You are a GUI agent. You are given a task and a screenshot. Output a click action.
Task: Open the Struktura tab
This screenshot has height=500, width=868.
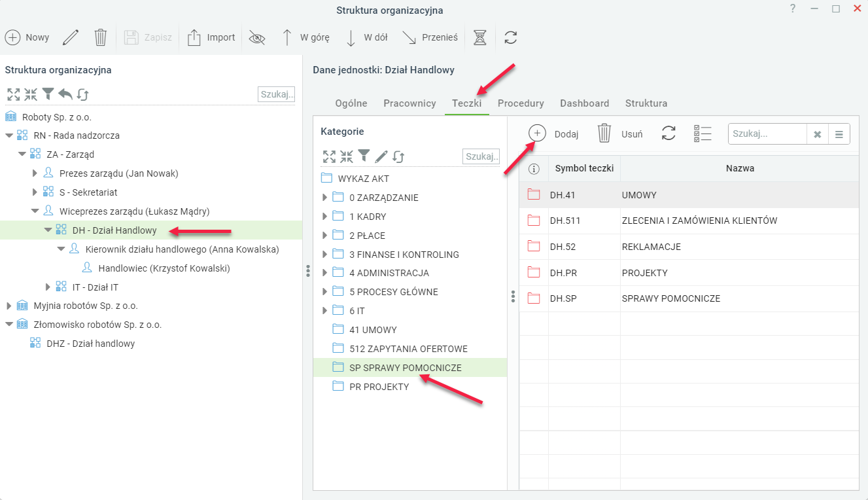[646, 103]
